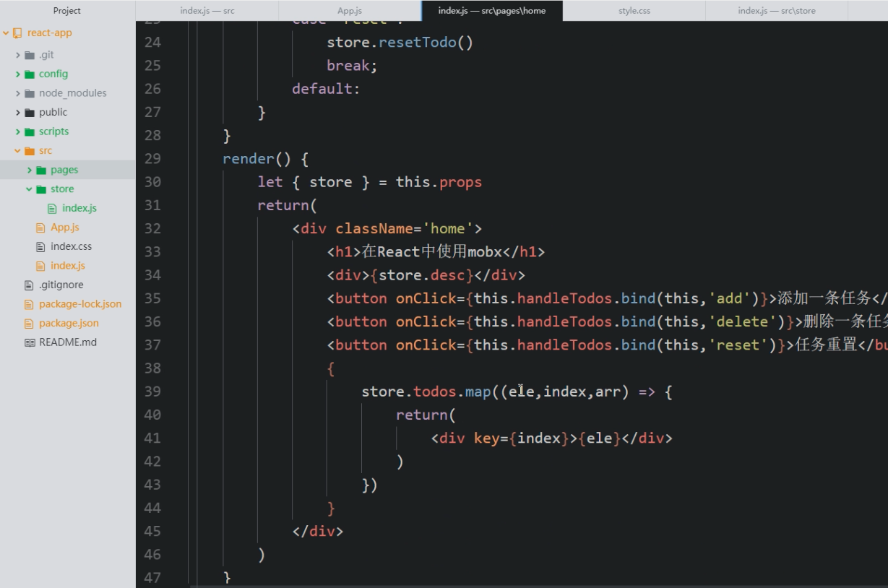Click the store folder icon
This screenshot has width=888, height=588.
pyautogui.click(x=41, y=189)
